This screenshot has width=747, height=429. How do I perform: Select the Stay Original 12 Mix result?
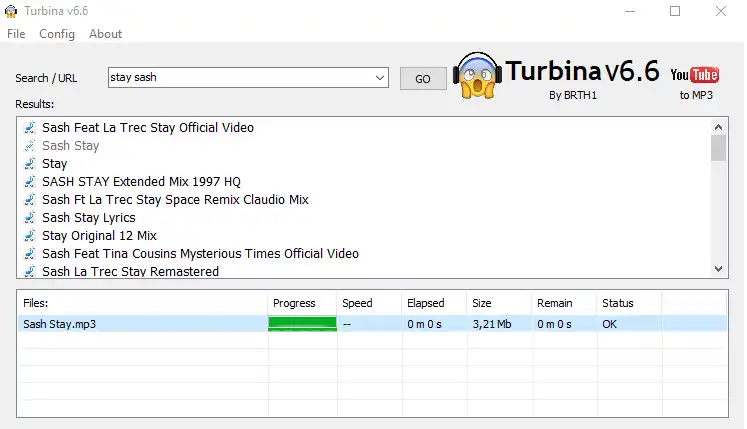(99, 235)
